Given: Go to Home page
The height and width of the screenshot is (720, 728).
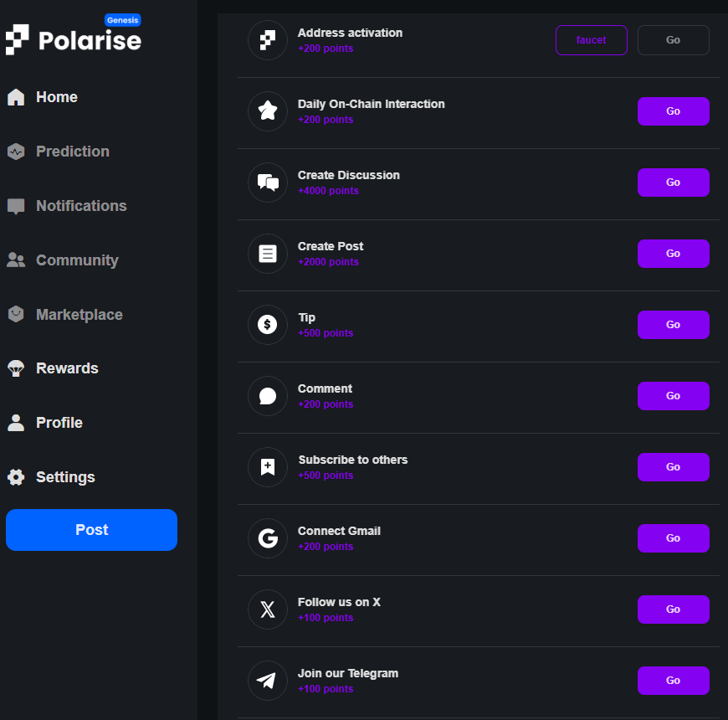Looking at the screenshot, I should 57,97.
